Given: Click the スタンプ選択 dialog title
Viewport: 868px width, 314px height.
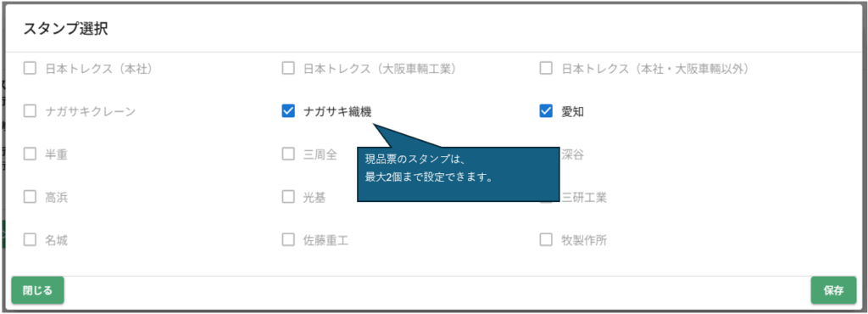Looking at the screenshot, I should (65, 30).
